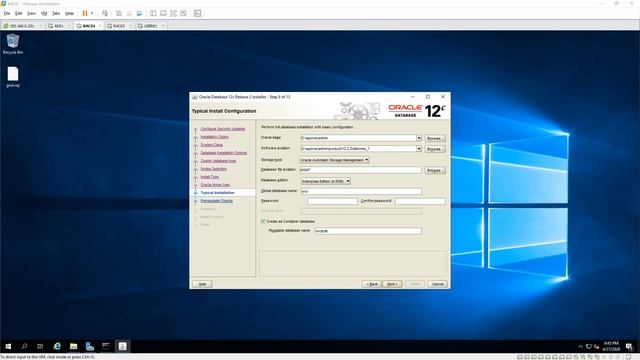The height and width of the screenshot is (360, 640).
Task: Switch to the AD01 VM tab
Action: (59, 26)
